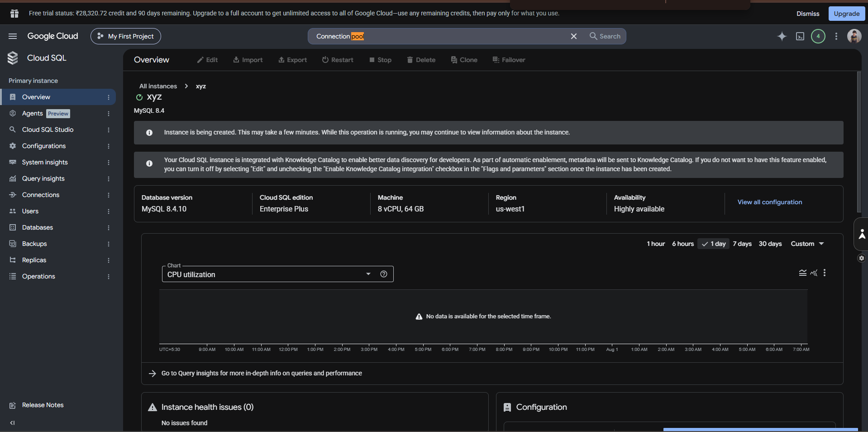Screen dimensions: 868x432
Task: Click the Edit toolbar button
Action: click(x=207, y=60)
